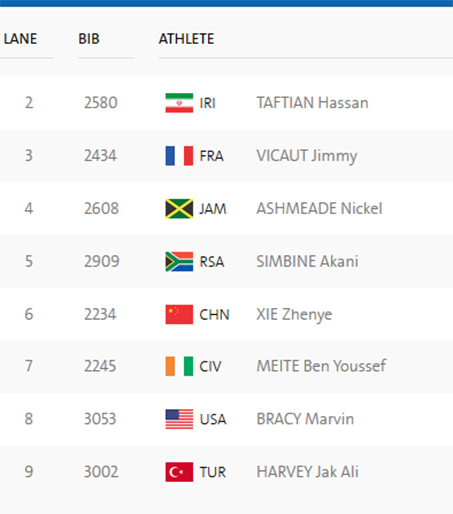This screenshot has height=514, width=453.
Task: Sort by the BIB column header
Action: 89,39
